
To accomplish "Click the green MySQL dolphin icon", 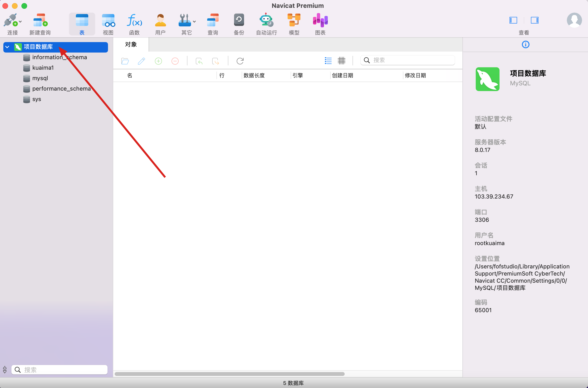I will point(487,79).
